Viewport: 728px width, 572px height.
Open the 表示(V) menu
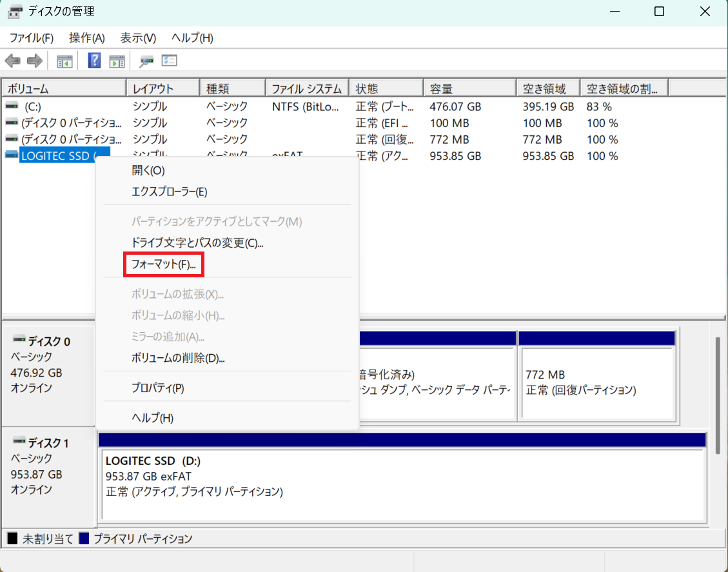(138, 38)
